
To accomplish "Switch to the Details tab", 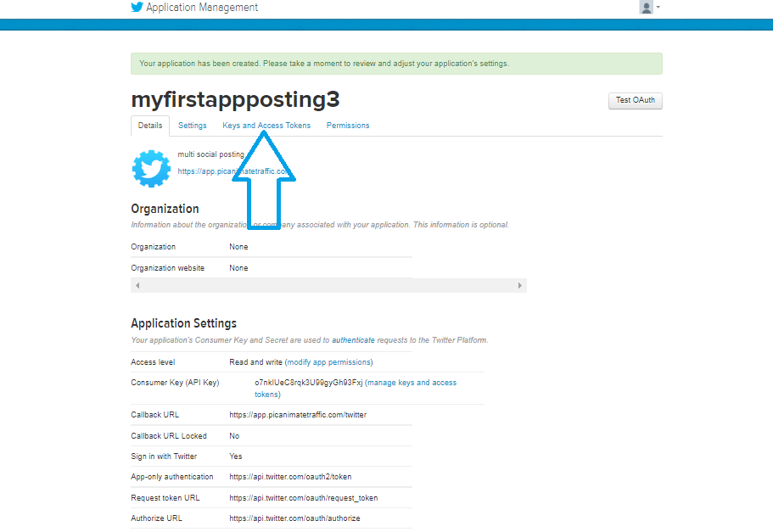I will tap(150, 126).
